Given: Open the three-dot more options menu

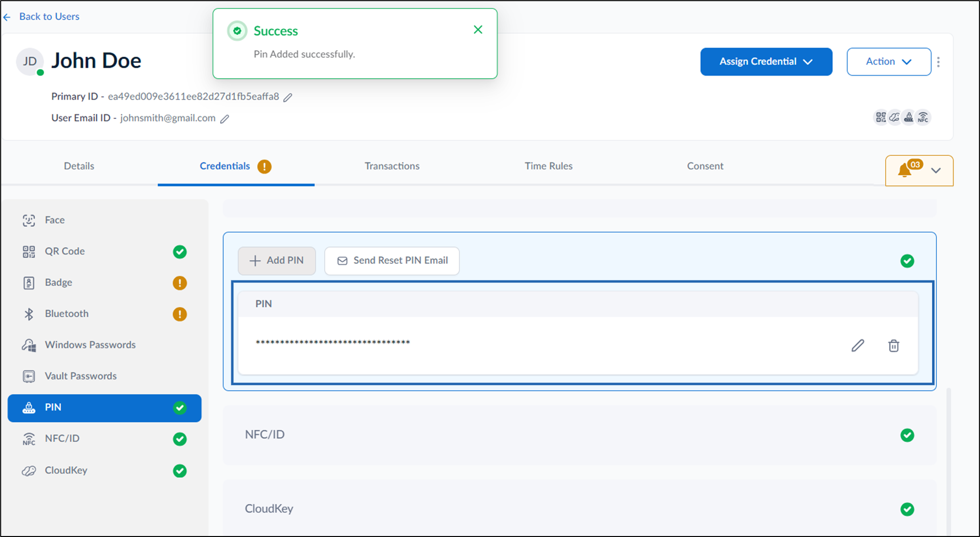Looking at the screenshot, I should (938, 62).
